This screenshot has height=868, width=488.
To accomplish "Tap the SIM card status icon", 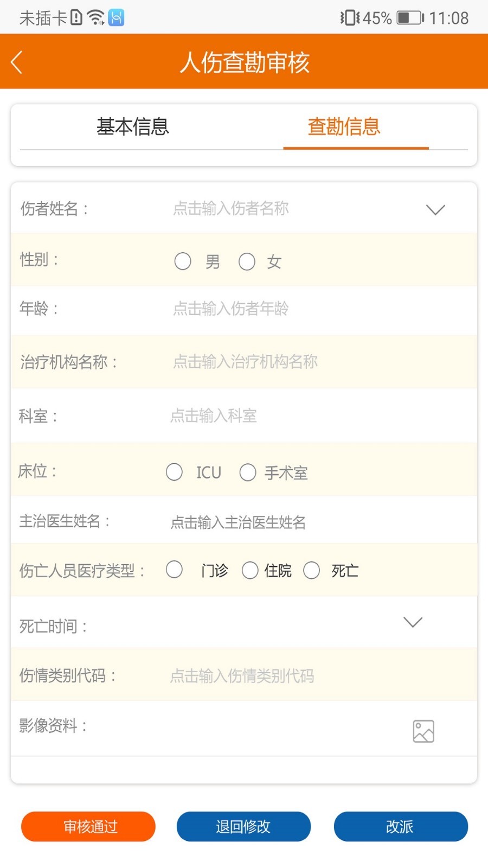I will click(x=76, y=18).
